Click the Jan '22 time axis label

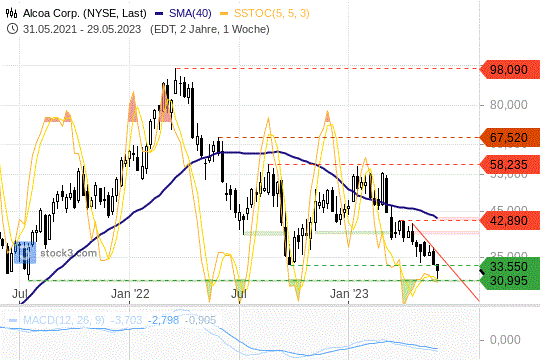130,294
